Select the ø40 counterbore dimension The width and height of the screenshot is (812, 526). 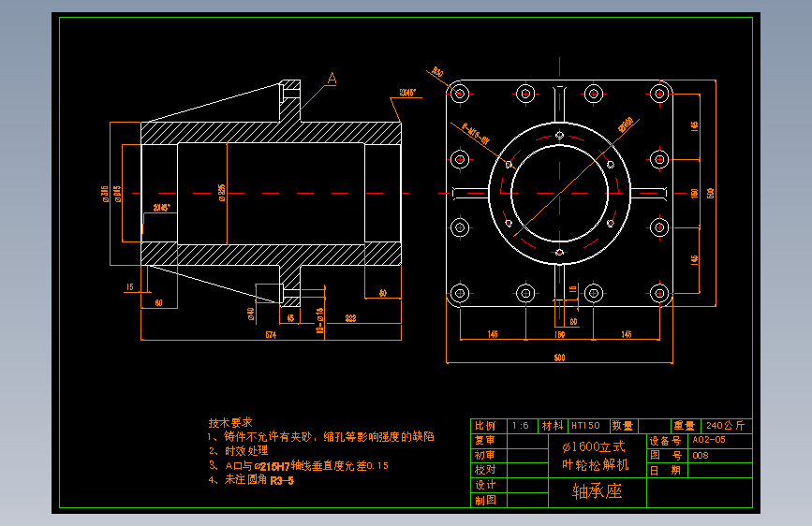pos(251,314)
